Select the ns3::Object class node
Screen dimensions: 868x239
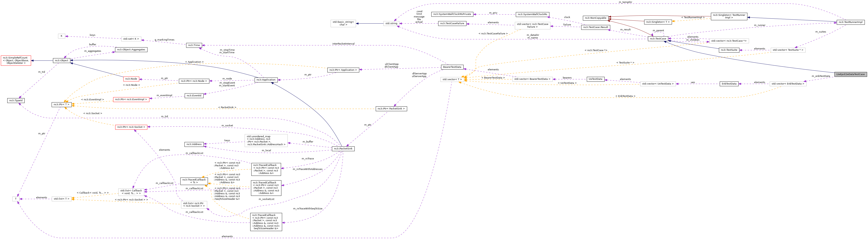click(62, 60)
